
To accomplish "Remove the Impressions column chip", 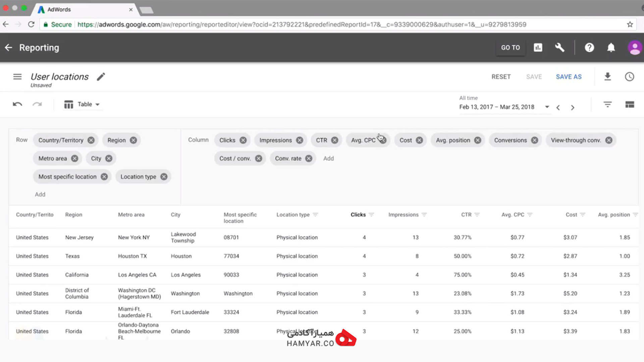I will click(300, 140).
